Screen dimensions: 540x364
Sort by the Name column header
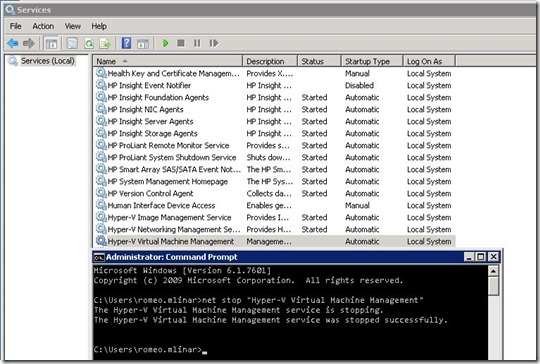coord(168,61)
